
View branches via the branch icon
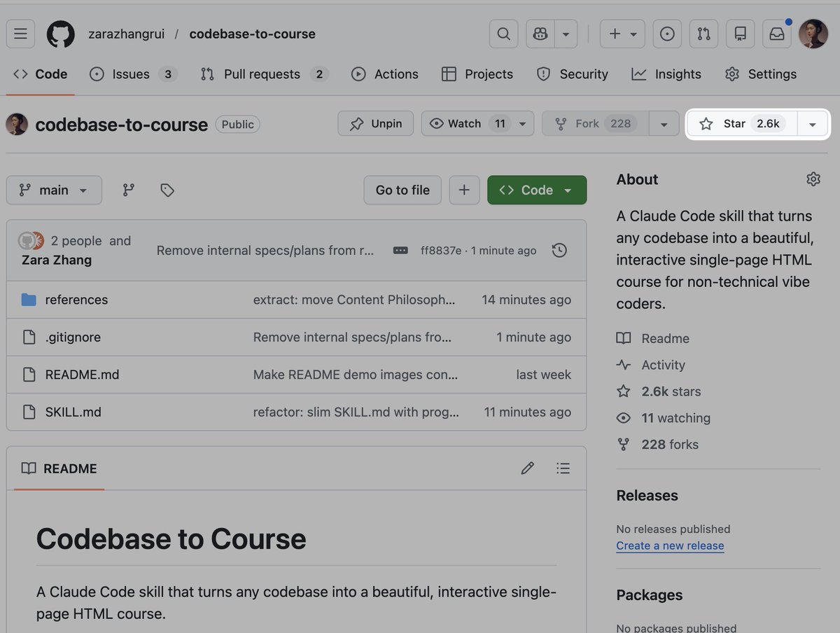(129, 190)
